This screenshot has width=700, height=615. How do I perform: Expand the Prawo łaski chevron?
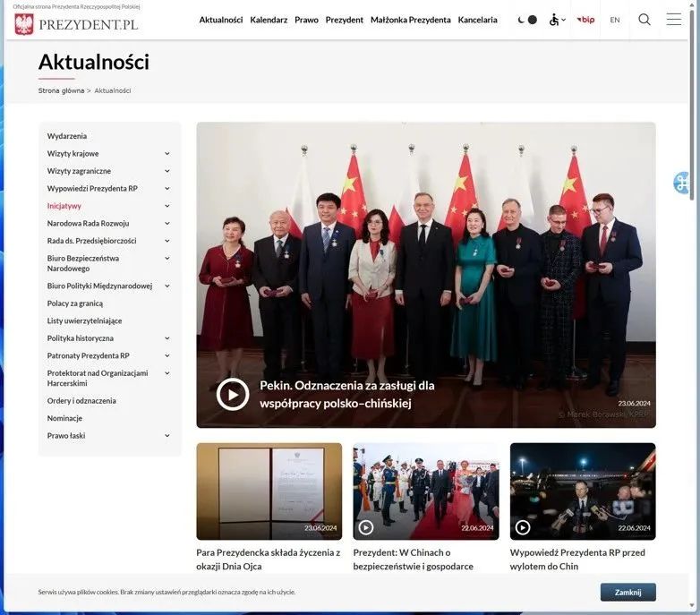tap(167, 436)
